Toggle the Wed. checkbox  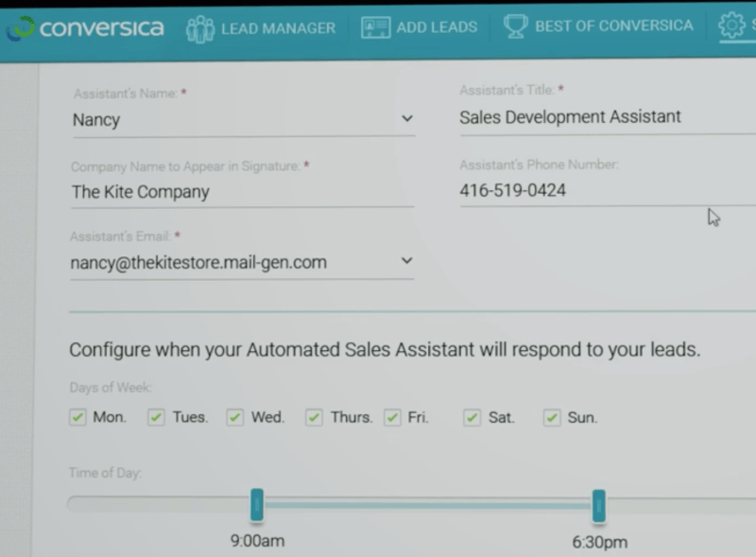point(235,417)
